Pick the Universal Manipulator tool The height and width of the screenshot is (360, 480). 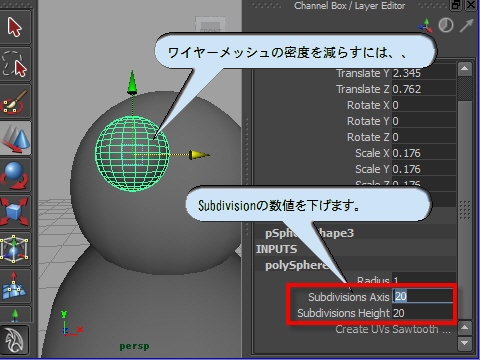(15, 249)
